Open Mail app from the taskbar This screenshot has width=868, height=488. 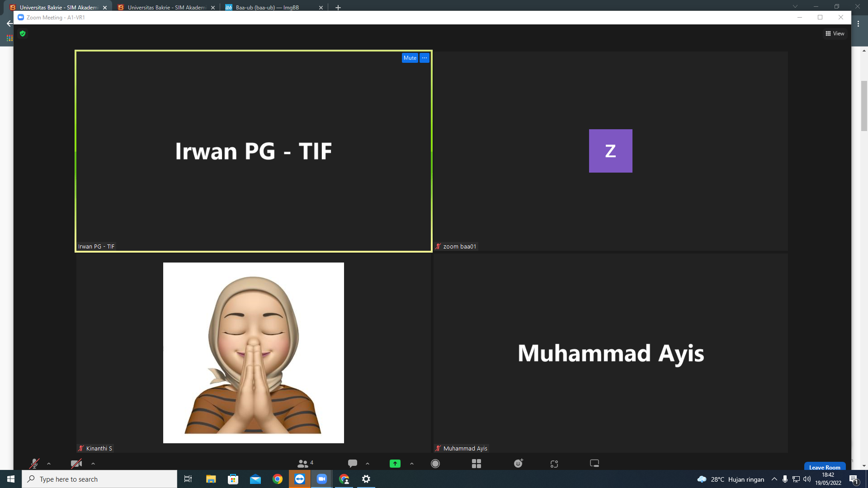255,479
